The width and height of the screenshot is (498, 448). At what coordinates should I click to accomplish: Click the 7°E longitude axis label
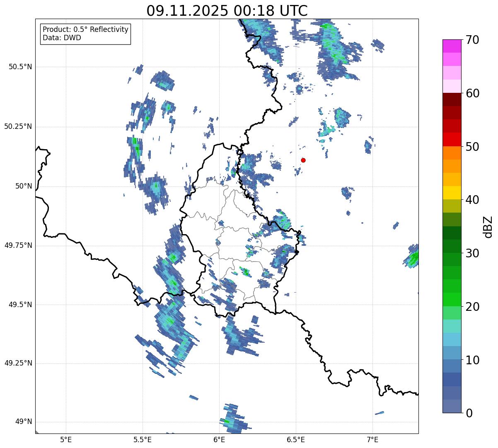[372, 439]
